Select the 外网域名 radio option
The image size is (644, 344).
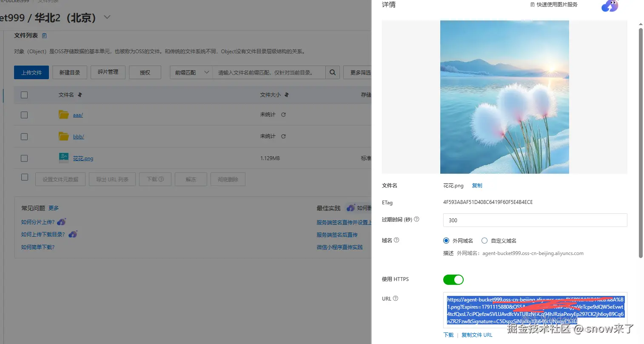click(446, 241)
